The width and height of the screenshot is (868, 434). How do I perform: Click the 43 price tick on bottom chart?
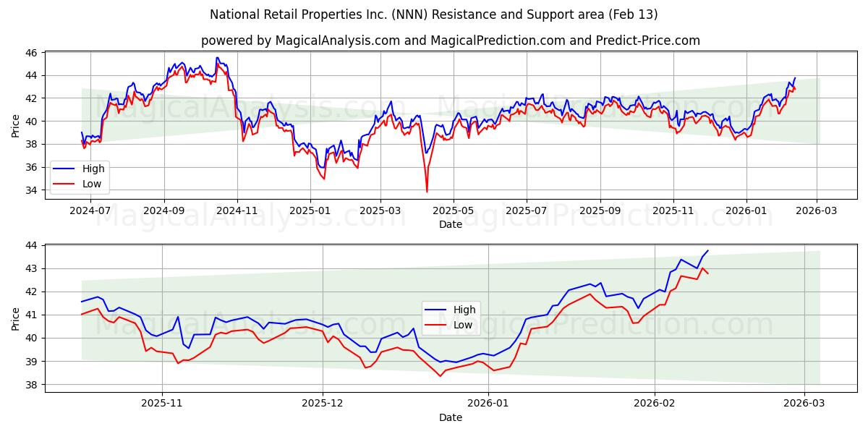(32, 269)
